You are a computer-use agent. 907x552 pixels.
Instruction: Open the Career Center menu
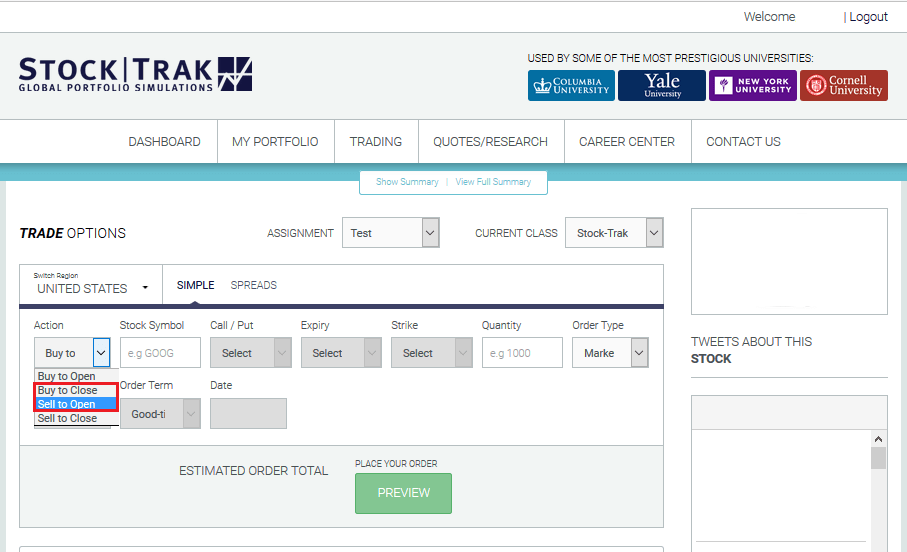pos(627,142)
